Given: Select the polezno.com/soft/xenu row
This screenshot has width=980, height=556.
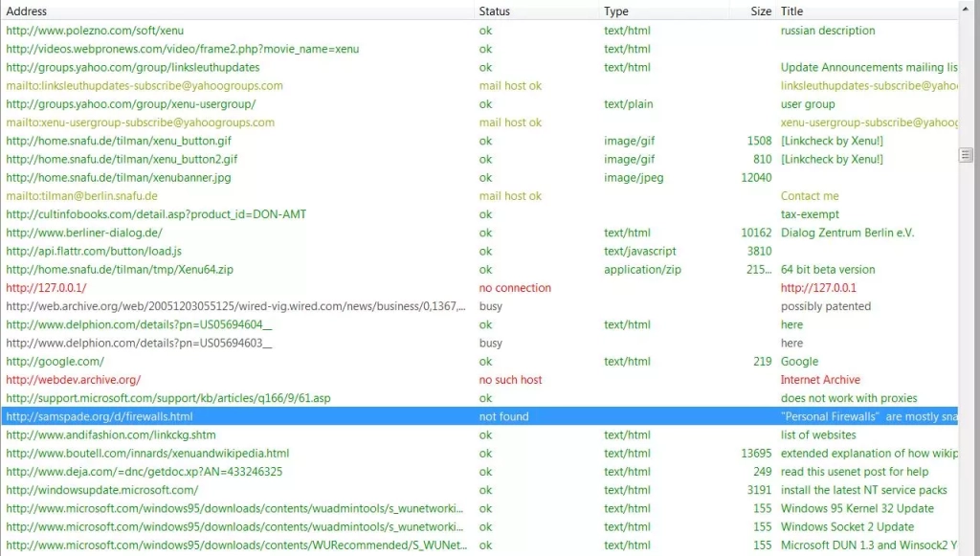Looking at the screenshot, I should [x=479, y=31].
